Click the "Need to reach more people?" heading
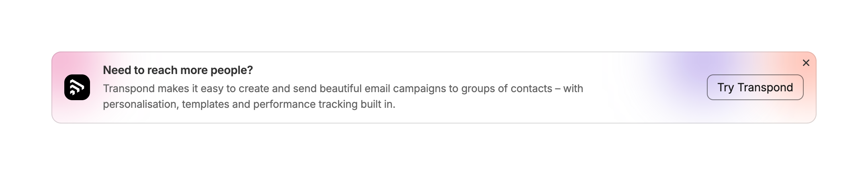Image resolution: width=868 pixels, height=175 pixels. [178, 70]
